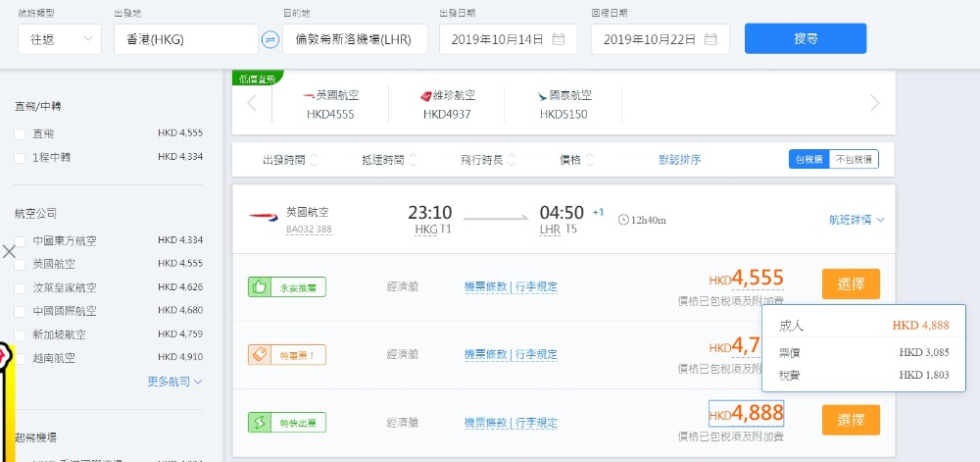
Task: Click the swap origin and destination icon
Action: click(x=270, y=39)
